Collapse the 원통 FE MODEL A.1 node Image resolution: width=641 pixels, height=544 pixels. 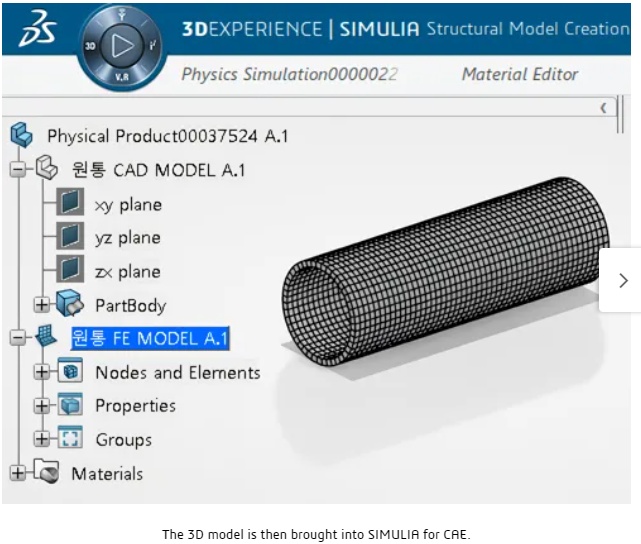(x=18, y=338)
